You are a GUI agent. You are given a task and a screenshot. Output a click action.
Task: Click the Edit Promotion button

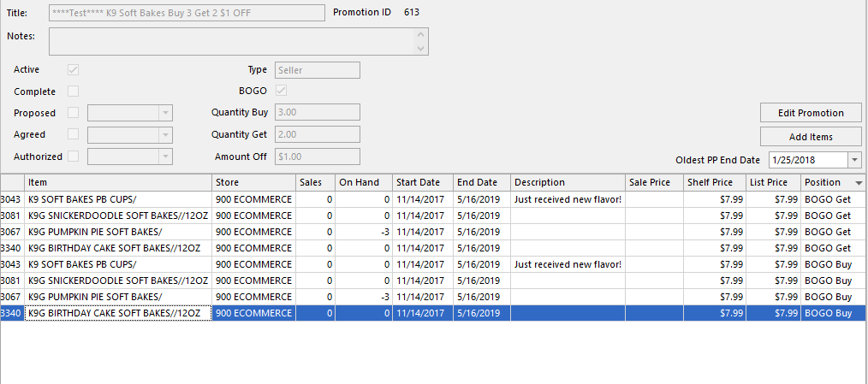(x=811, y=113)
